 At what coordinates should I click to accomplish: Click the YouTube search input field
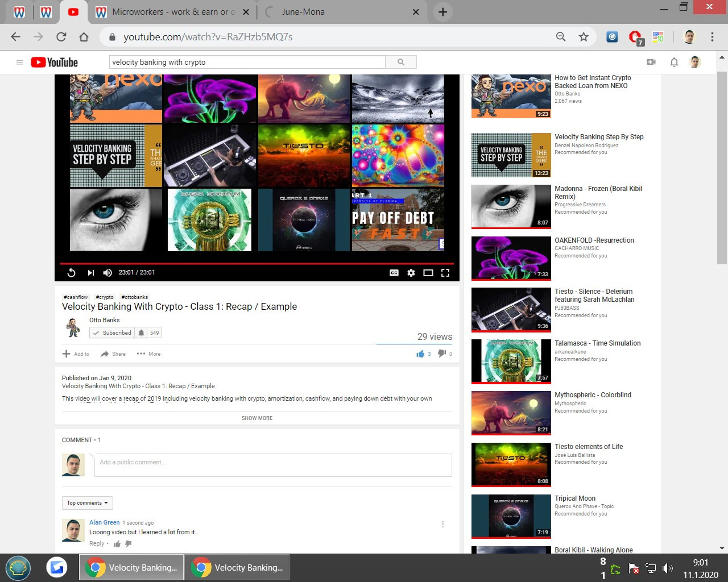(x=247, y=62)
